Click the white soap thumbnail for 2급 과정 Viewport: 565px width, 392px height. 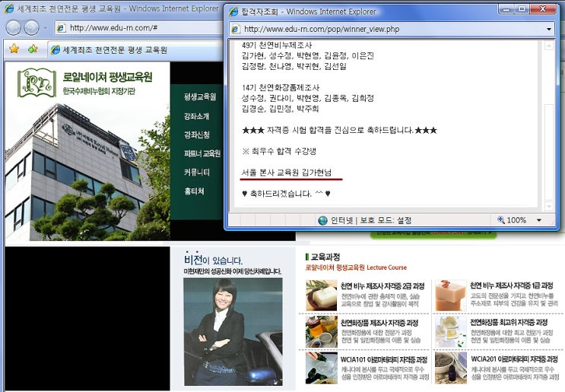[x=322, y=296]
